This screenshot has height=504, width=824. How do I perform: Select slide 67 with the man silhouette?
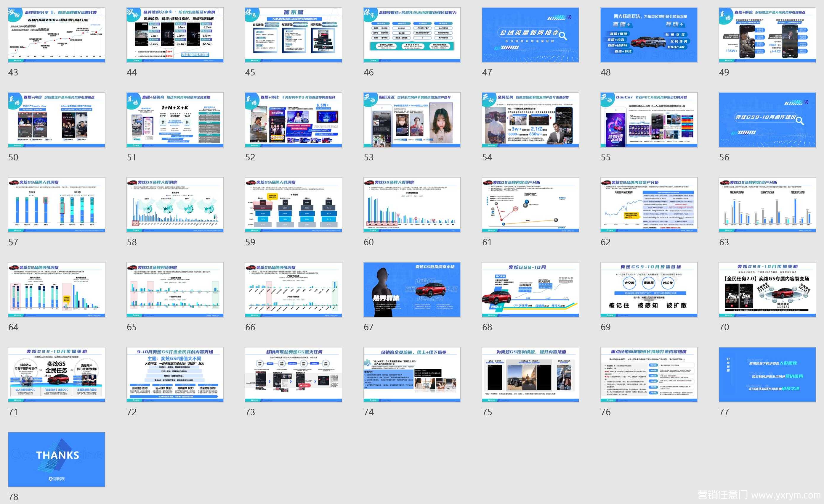tap(412, 289)
